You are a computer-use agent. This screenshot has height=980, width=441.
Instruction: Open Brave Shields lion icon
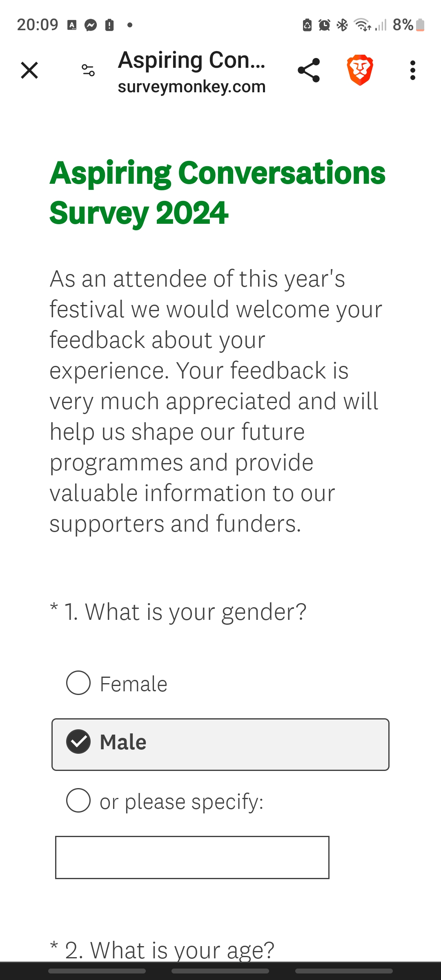click(x=360, y=70)
